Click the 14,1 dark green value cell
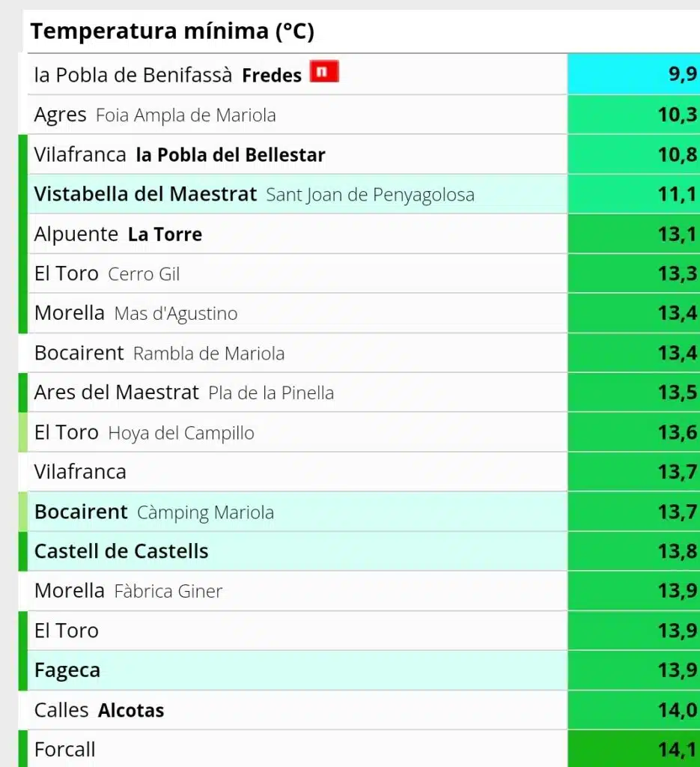700x767 pixels. [633, 749]
